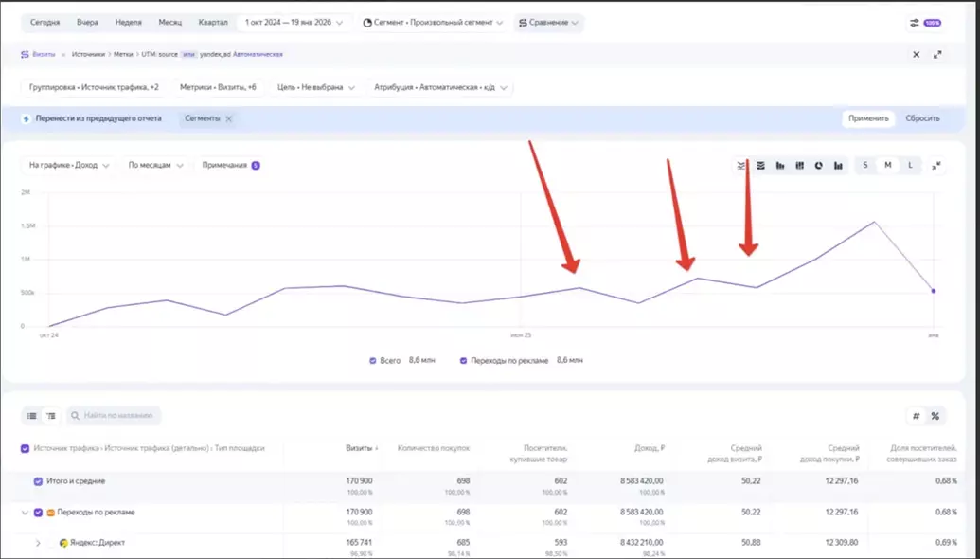Viewport: 980px width, 559px height.
Task: Select the stacked area chart icon
Action: (760, 166)
